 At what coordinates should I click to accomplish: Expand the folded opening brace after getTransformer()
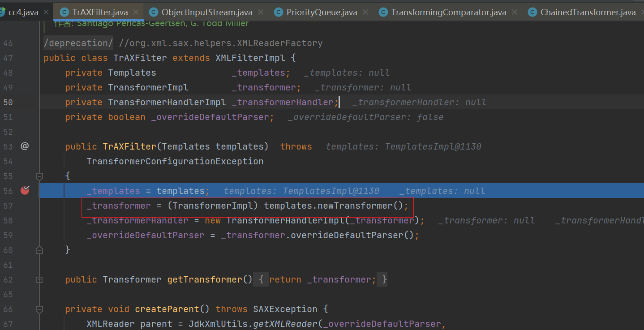pos(261,279)
